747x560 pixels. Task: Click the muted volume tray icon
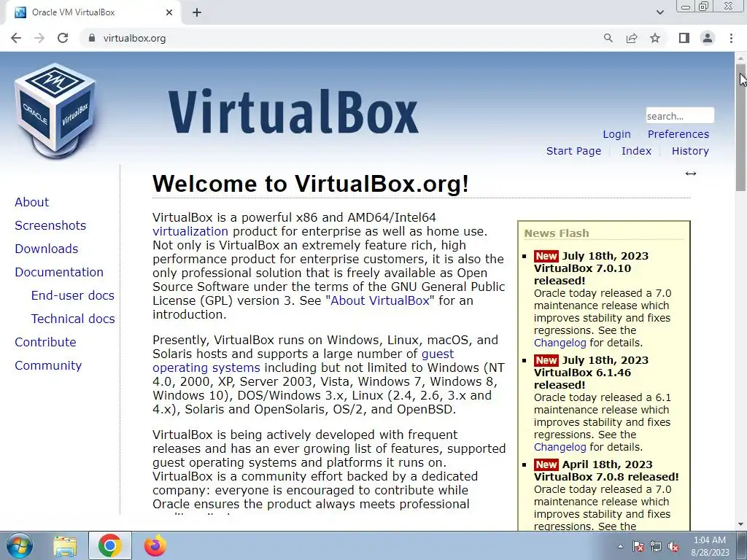click(x=673, y=546)
